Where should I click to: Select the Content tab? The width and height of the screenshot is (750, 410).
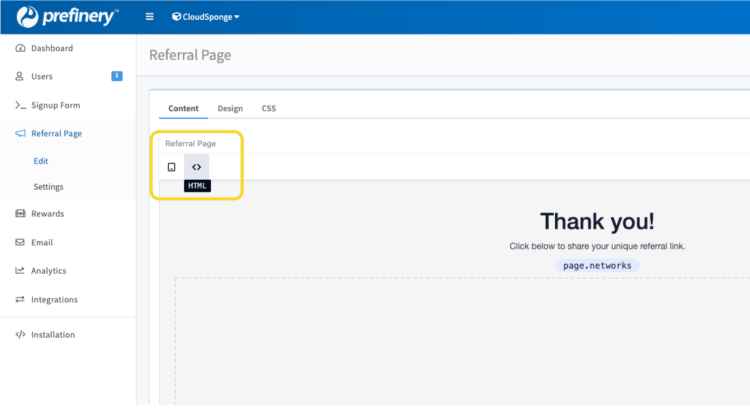[183, 108]
